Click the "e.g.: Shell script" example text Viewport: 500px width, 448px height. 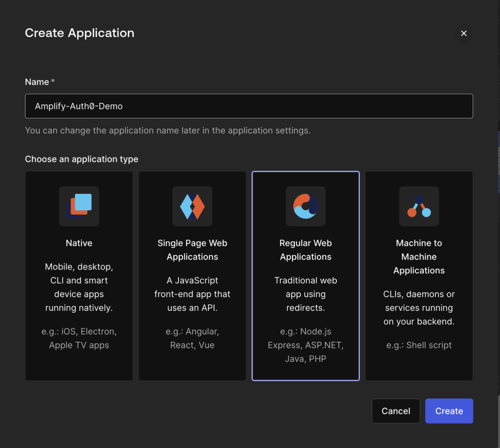419,345
